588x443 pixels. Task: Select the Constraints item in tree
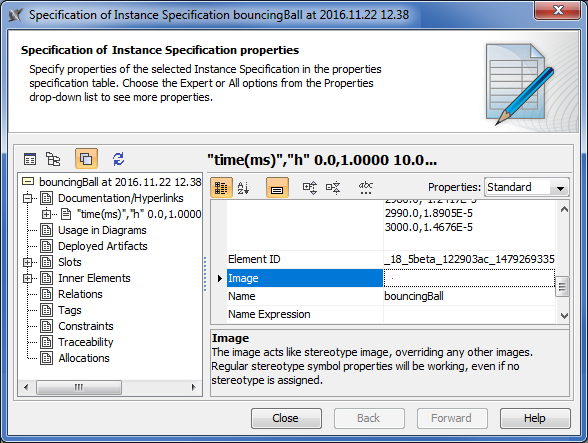pos(86,326)
